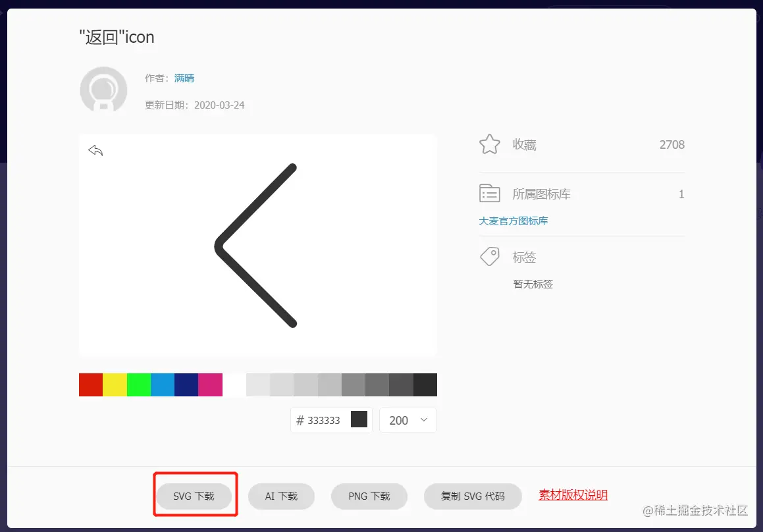Click 复制 SVG 代码 button
This screenshot has width=763, height=532.
click(x=473, y=496)
